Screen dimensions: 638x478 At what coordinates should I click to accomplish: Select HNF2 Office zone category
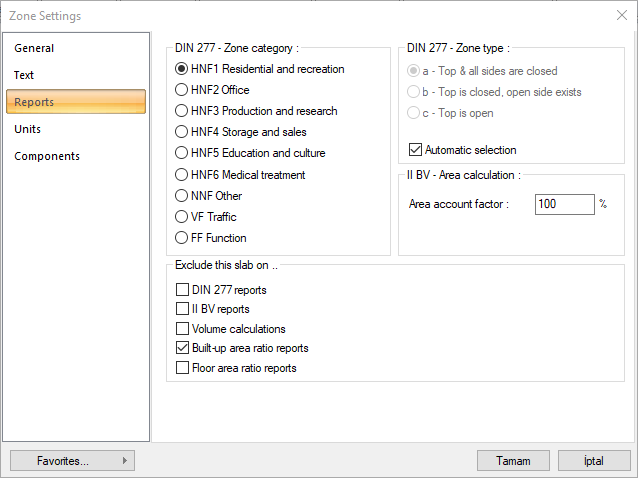[x=182, y=90]
